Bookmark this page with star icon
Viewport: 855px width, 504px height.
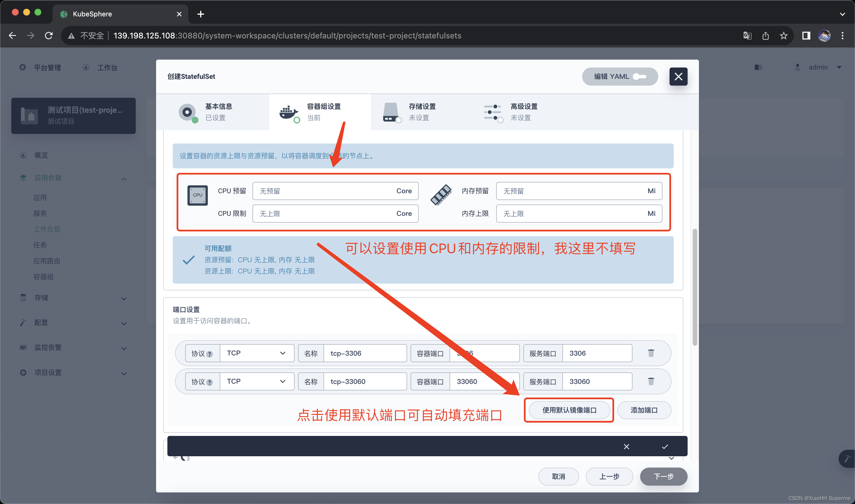point(783,36)
